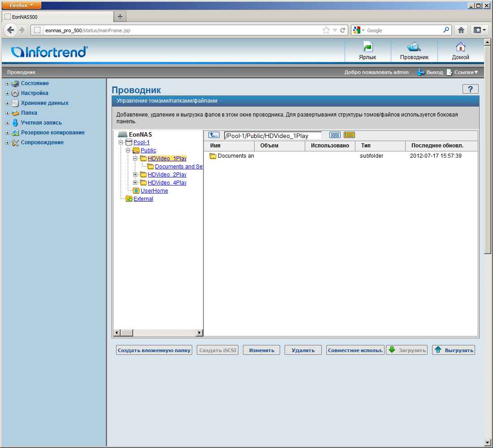This screenshot has height=448, width=493.
Task: Select Pool-1 in the folder tree
Action: (142, 142)
